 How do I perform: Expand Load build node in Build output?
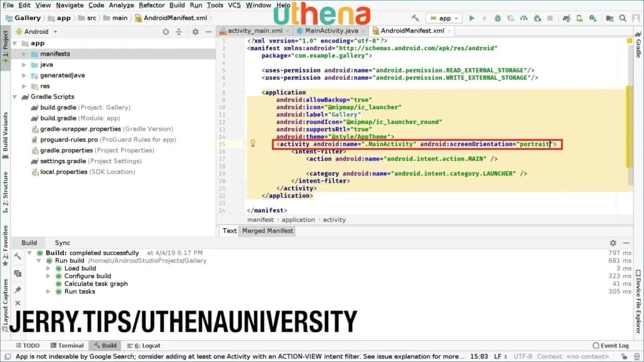pyautogui.click(x=48, y=268)
